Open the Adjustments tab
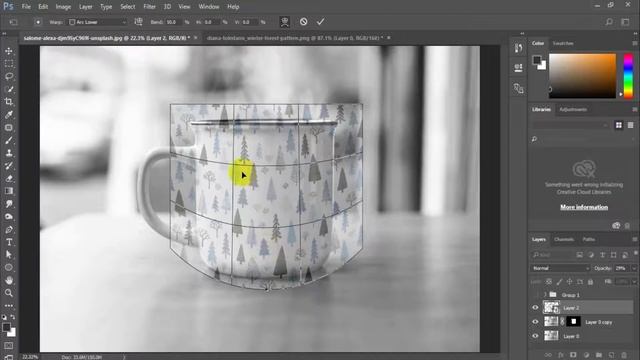 pos(573,109)
